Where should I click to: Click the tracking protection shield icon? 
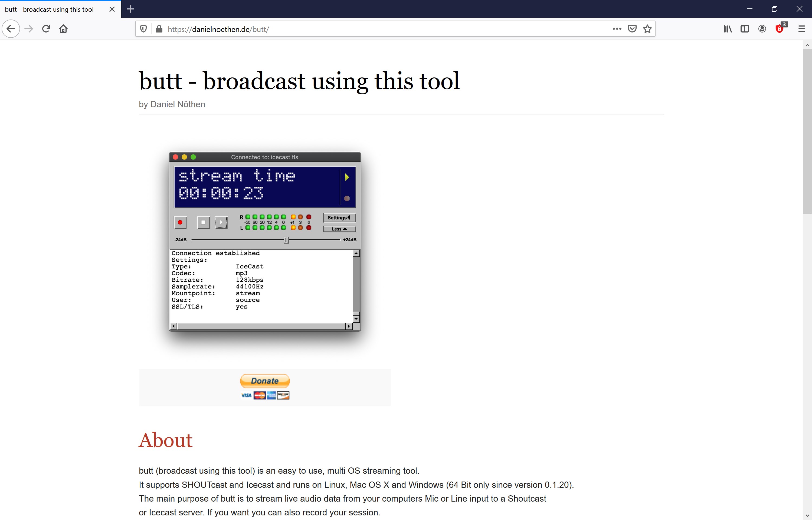click(x=143, y=29)
